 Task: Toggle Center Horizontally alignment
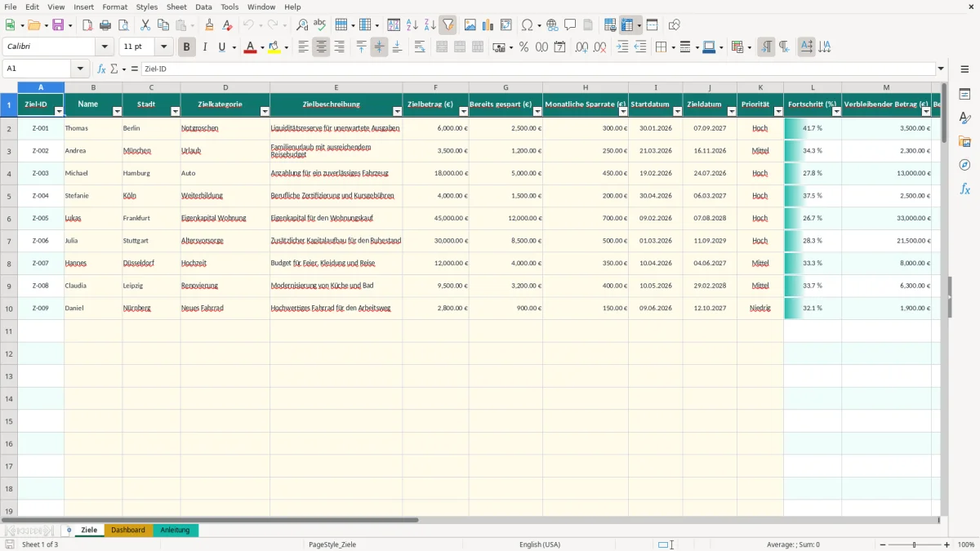point(321,47)
